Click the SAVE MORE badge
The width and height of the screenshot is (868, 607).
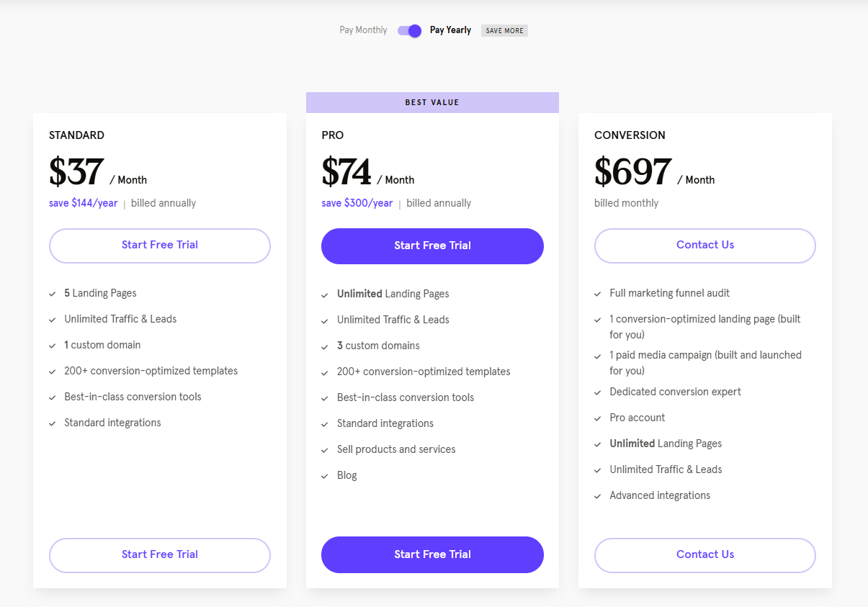(x=504, y=31)
